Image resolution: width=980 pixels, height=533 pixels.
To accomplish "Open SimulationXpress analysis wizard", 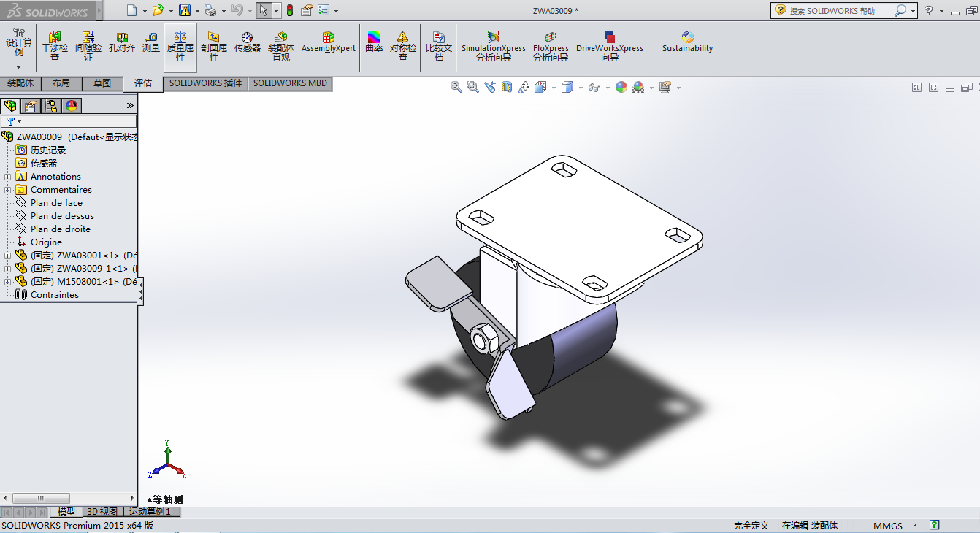I will (493, 47).
